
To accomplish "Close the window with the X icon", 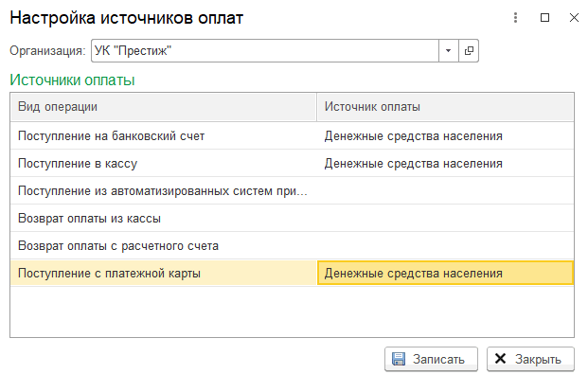I will tap(574, 18).
